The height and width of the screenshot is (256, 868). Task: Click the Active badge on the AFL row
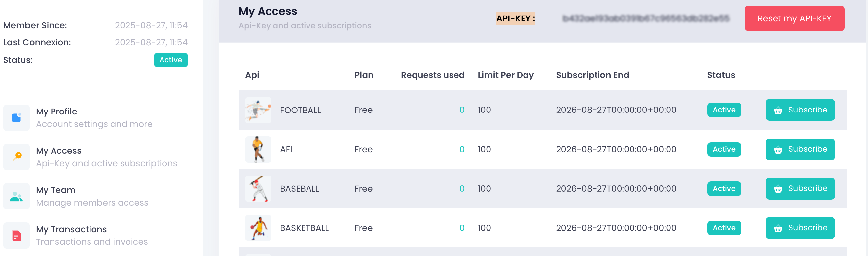724,149
